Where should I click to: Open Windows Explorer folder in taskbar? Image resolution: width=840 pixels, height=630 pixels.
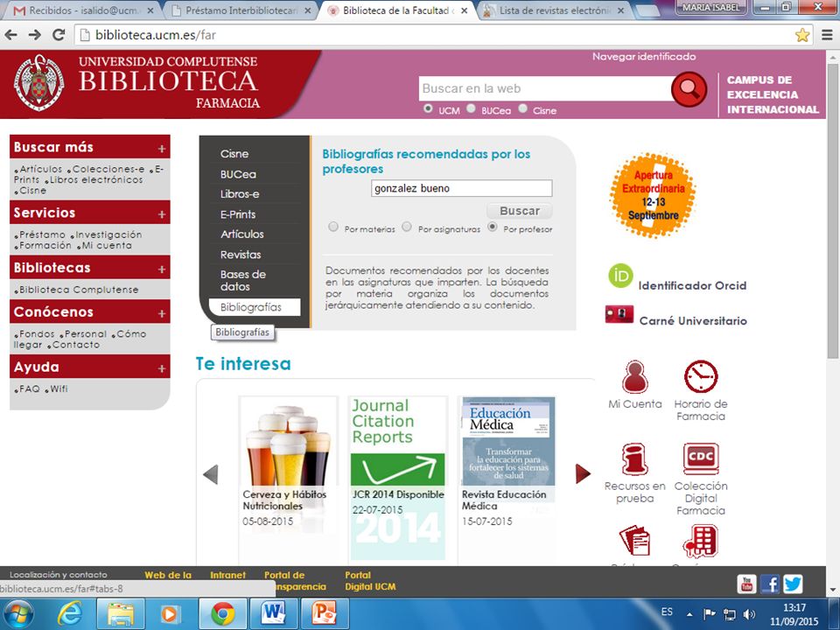tap(121, 614)
